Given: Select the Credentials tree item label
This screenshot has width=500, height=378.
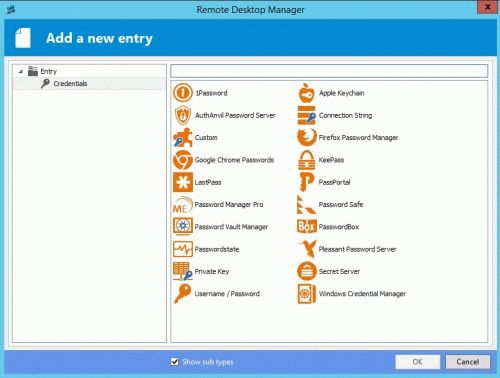Looking at the screenshot, I should (70, 84).
